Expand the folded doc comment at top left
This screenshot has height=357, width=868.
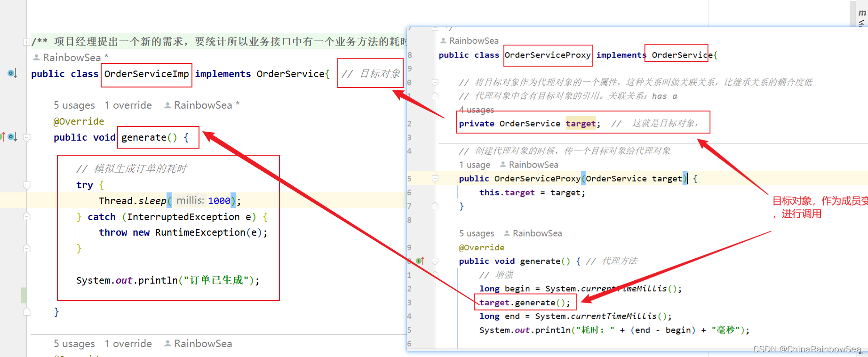pos(26,42)
